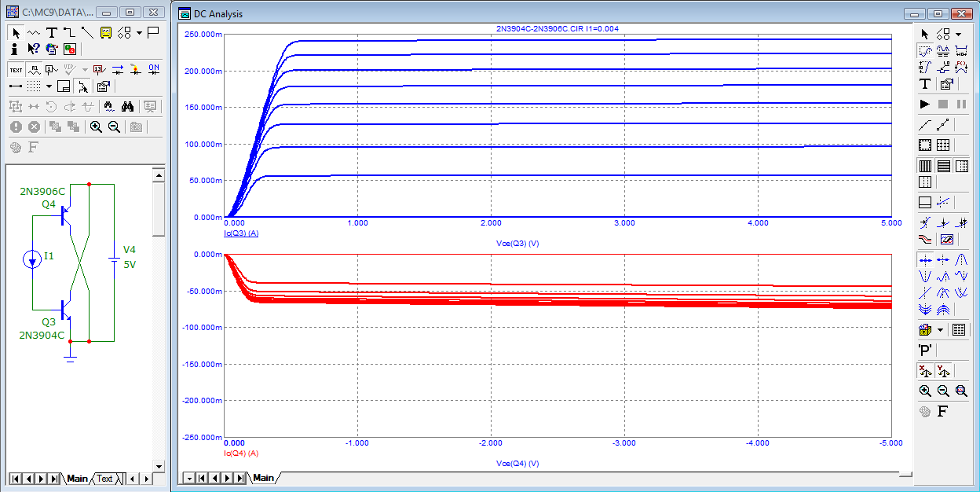Toggle Power display flame icon
The height and width of the screenshot is (492, 980).
click(x=136, y=69)
